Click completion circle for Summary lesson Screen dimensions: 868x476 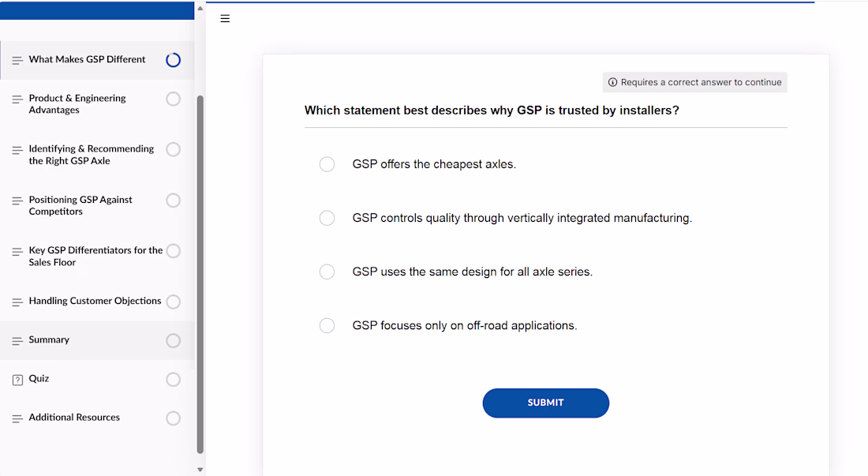click(x=174, y=340)
